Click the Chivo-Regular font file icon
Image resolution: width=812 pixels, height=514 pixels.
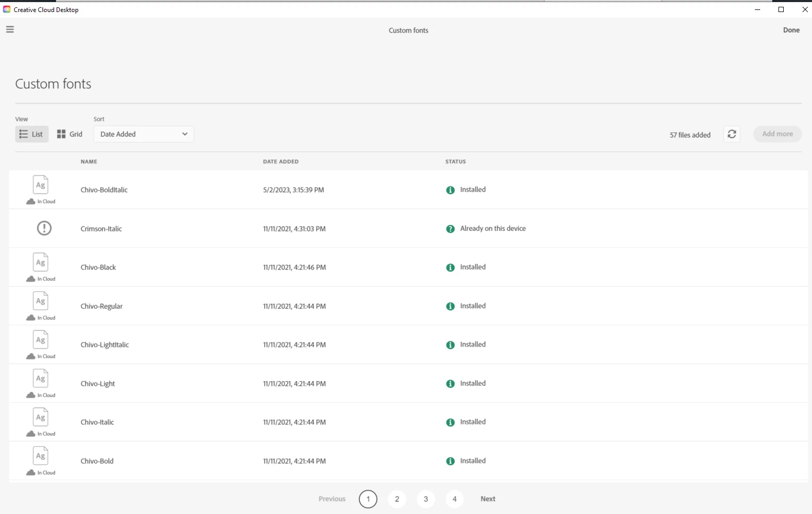40,301
